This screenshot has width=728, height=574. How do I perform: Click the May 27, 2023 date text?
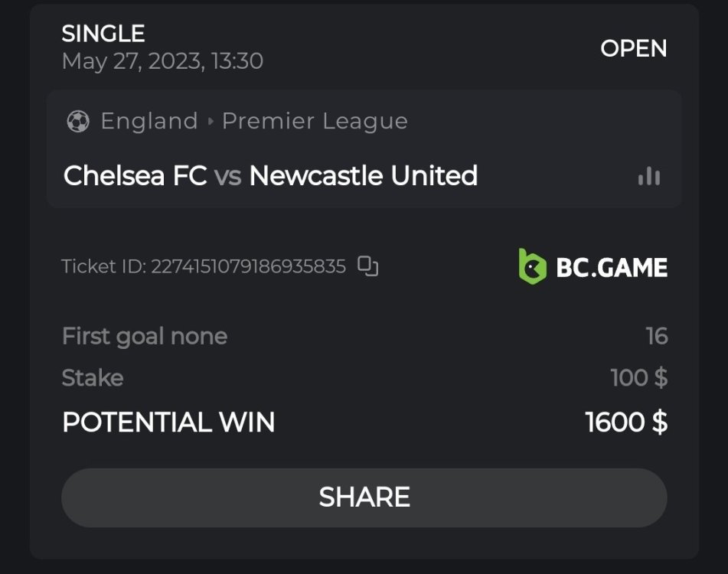[162, 61]
